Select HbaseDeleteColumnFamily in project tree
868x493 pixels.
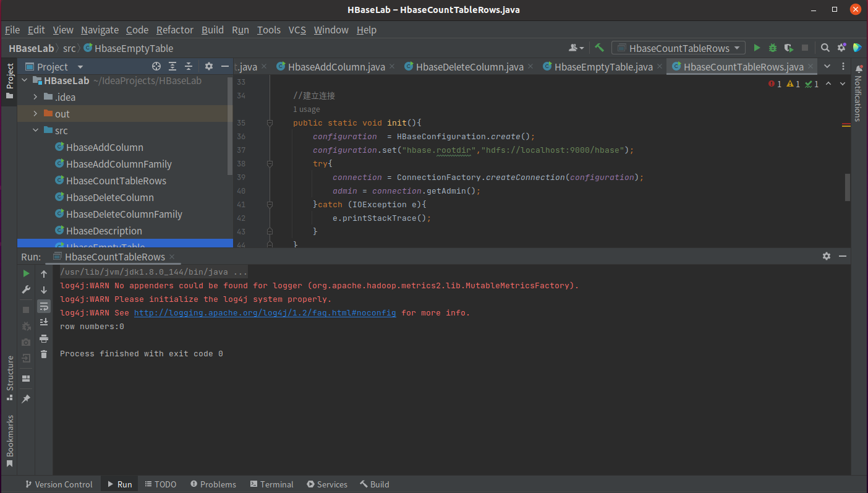[124, 214]
